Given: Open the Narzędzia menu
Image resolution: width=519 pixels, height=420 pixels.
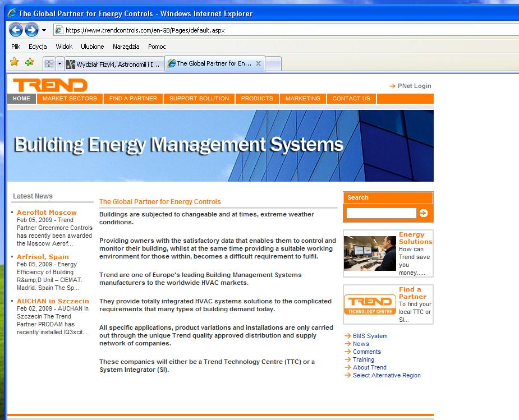Looking at the screenshot, I should (x=126, y=47).
